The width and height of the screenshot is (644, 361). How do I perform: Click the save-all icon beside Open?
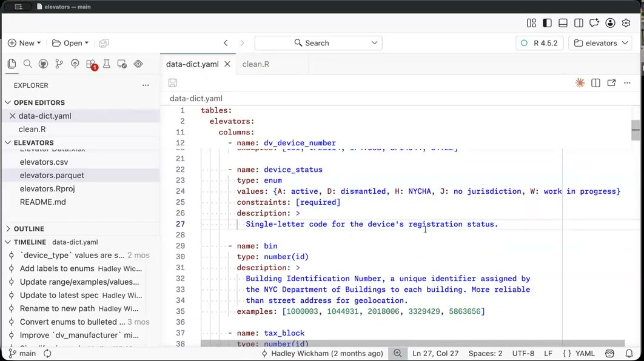coord(104,43)
